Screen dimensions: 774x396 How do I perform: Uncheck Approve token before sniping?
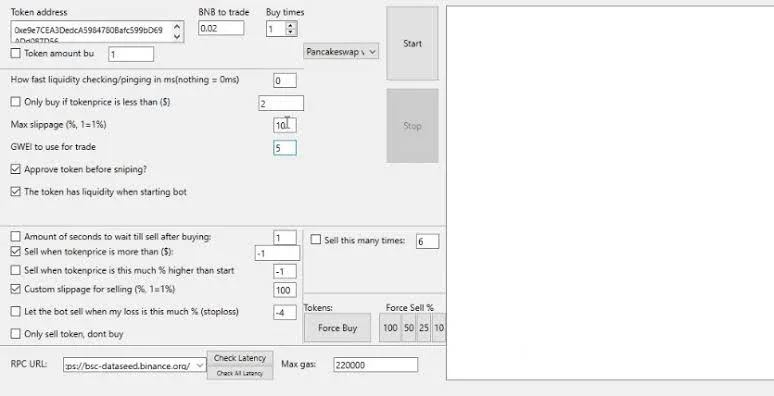point(16,169)
